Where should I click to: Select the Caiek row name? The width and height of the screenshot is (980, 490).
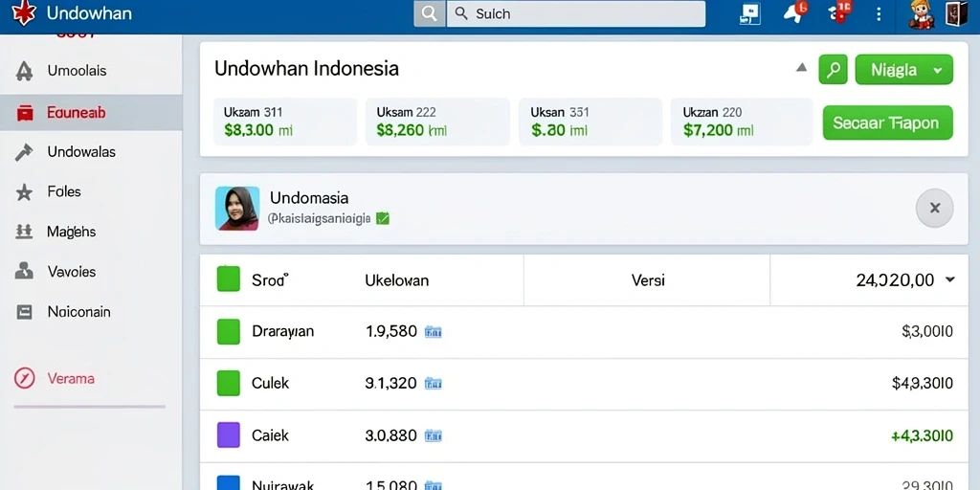270,435
